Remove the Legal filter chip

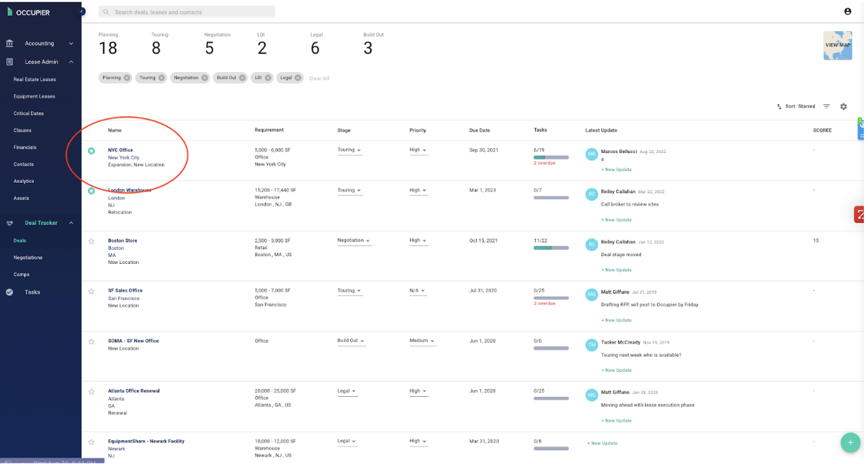pyautogui.click(x=298, y=78)
